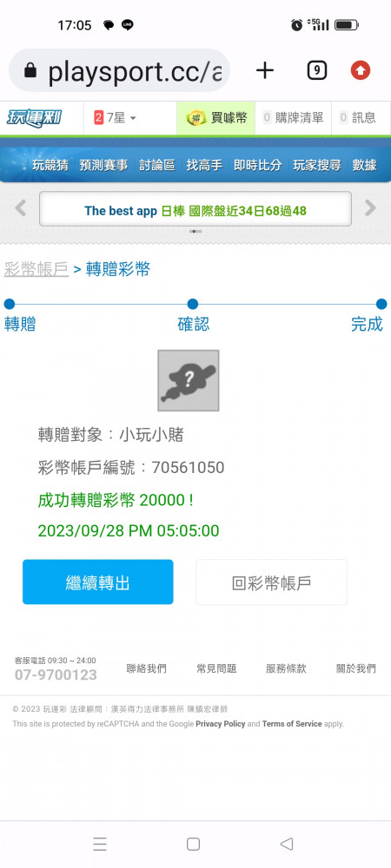The height and width of the screenshot is (868, 391).
Task: Open 即時比分 in the navigation bar
Action: (257, 165)
